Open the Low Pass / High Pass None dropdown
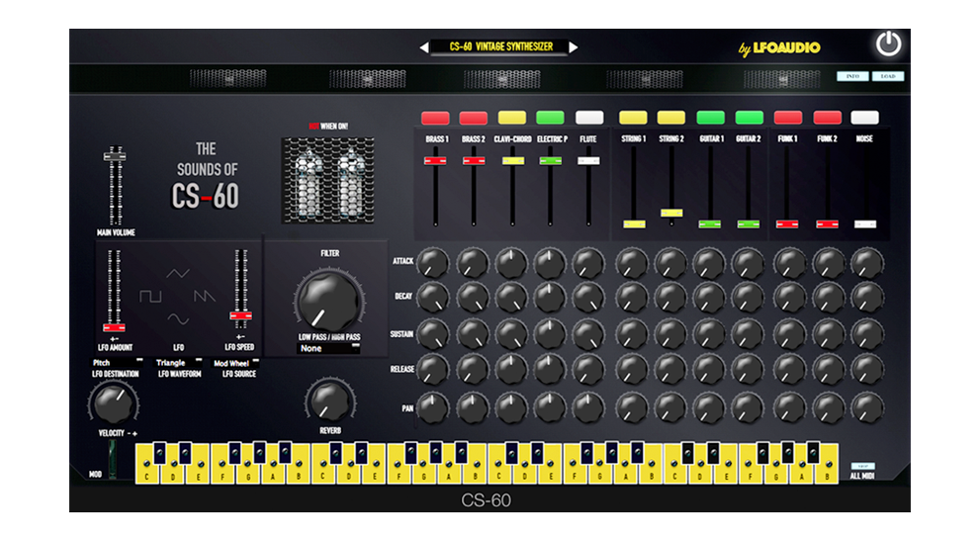Screen dimensions: 980x543 coord(328,349)
